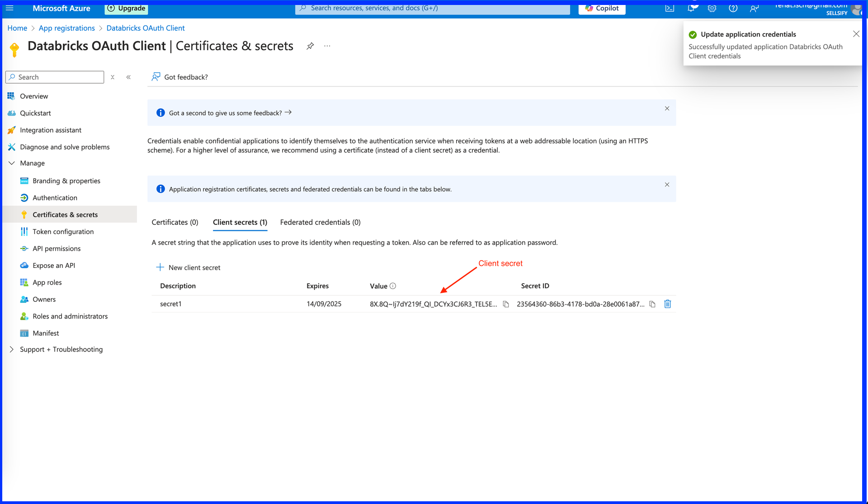Open the help question mark menu
Screen dimensions: 868x504
tap(733, 8)
